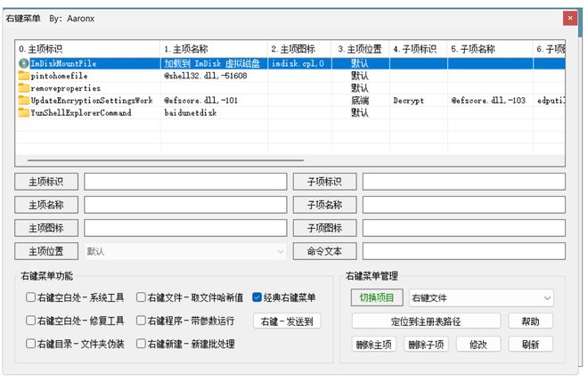Focus the 命令文本 input field
Viewport: 588px width, 382px height.
[464, 251]
